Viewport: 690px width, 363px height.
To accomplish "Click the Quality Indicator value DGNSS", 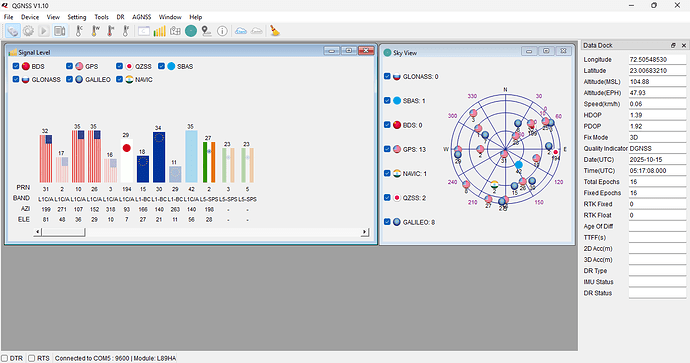I will click(657, 148).
